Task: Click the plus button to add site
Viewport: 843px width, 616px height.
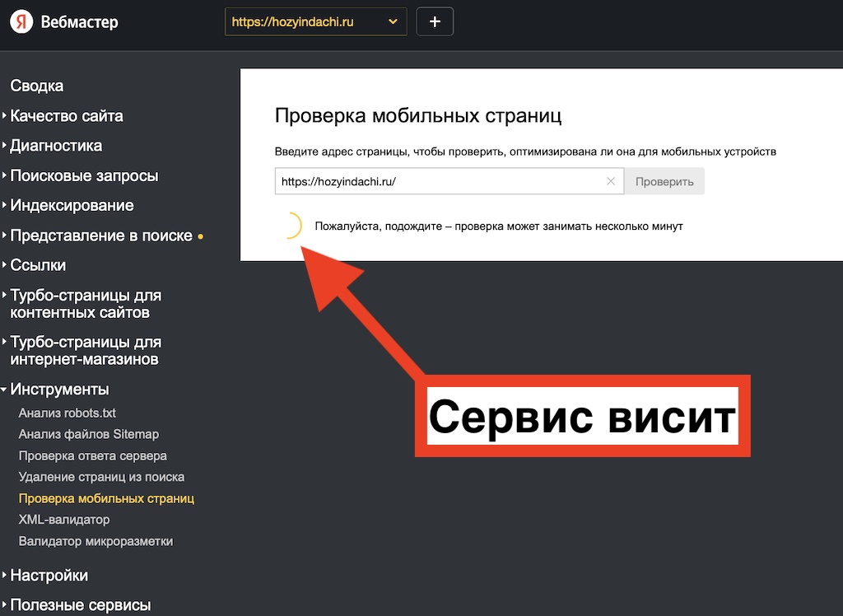Action: (435, 22)
